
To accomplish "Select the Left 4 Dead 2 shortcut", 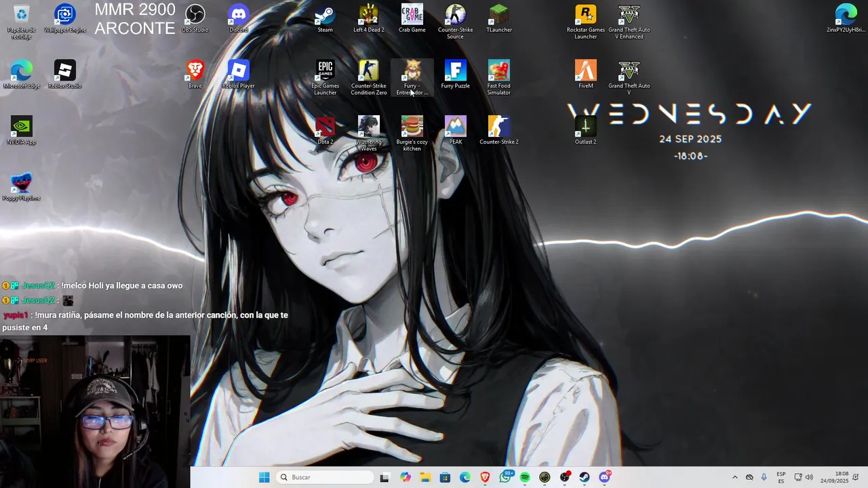I will tap(369, 18).
